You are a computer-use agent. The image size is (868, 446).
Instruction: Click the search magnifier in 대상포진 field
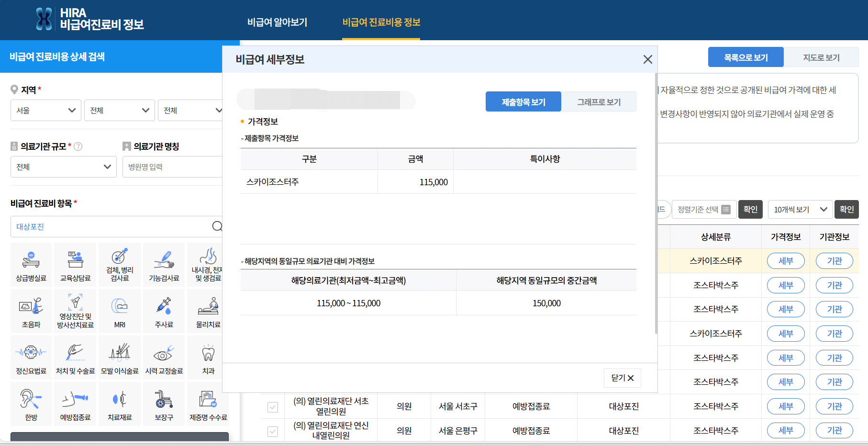218,226
